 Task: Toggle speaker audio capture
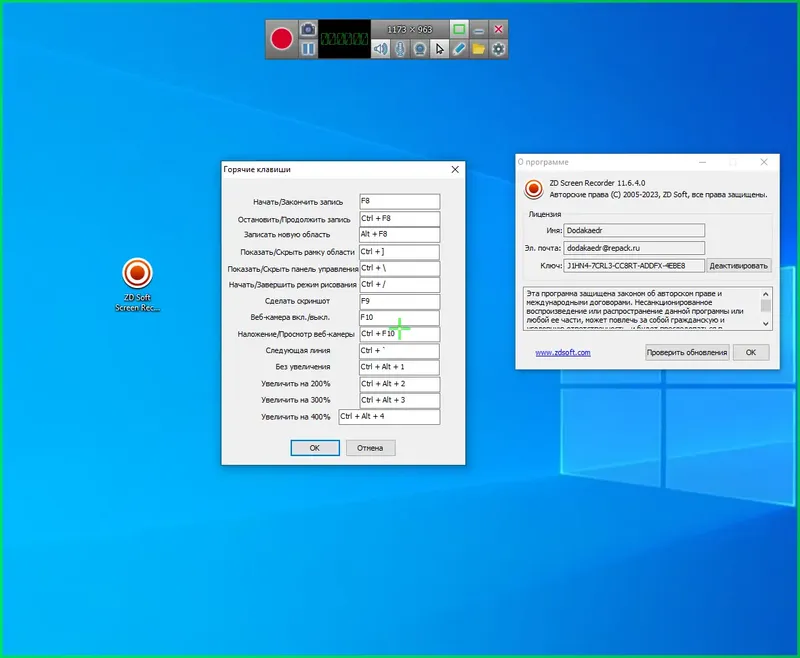[379, 48]
